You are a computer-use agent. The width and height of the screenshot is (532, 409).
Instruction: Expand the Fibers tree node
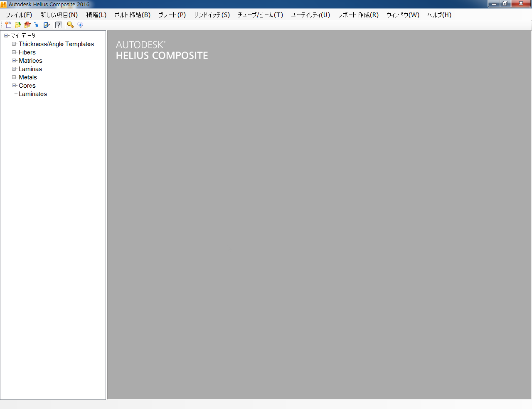14,52
